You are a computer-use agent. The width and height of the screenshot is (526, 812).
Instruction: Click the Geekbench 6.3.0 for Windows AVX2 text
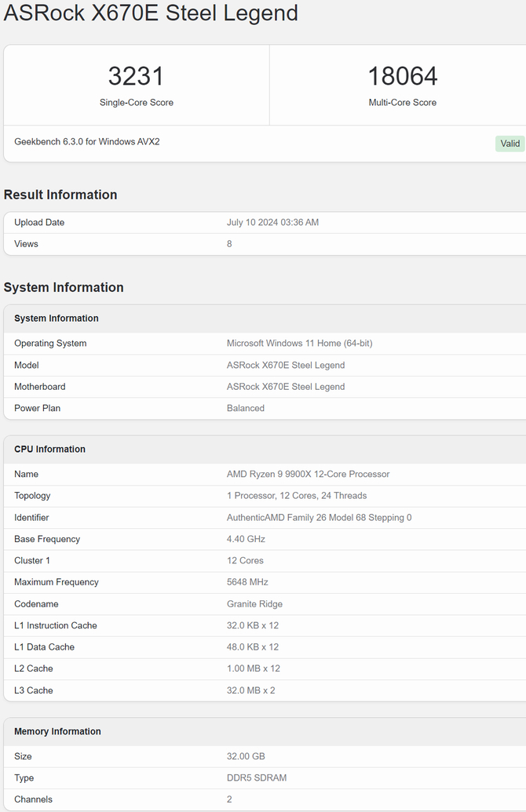click(x=87, y=141)
